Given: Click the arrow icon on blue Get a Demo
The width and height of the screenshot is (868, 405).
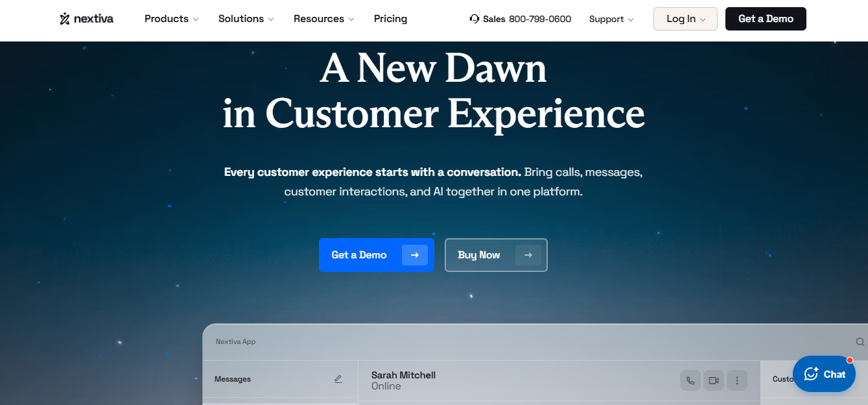Looking at the screenshot, I should [415, 255].
